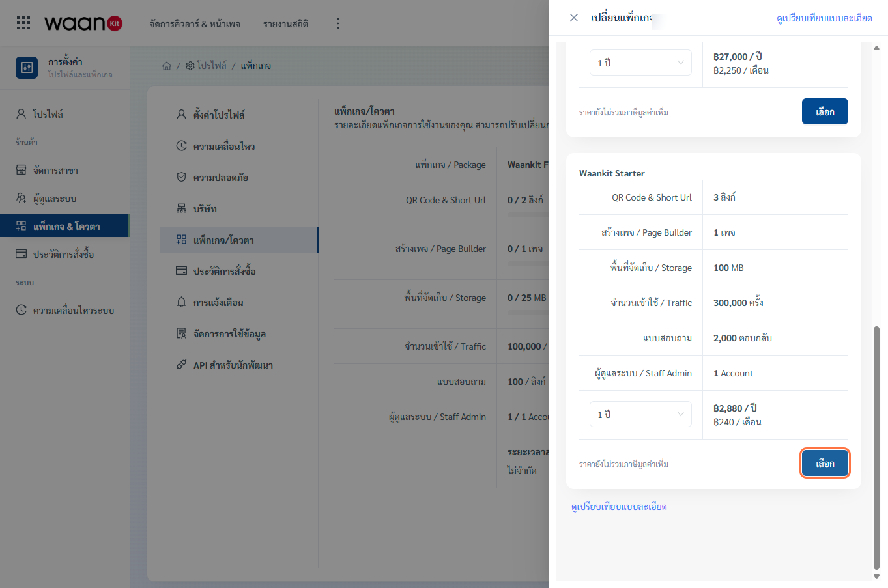This screenshot has height=588, width=888.
Task: Close the เปลี่ยนแพ็กเกจ panel with X
Action: (574, 18)
